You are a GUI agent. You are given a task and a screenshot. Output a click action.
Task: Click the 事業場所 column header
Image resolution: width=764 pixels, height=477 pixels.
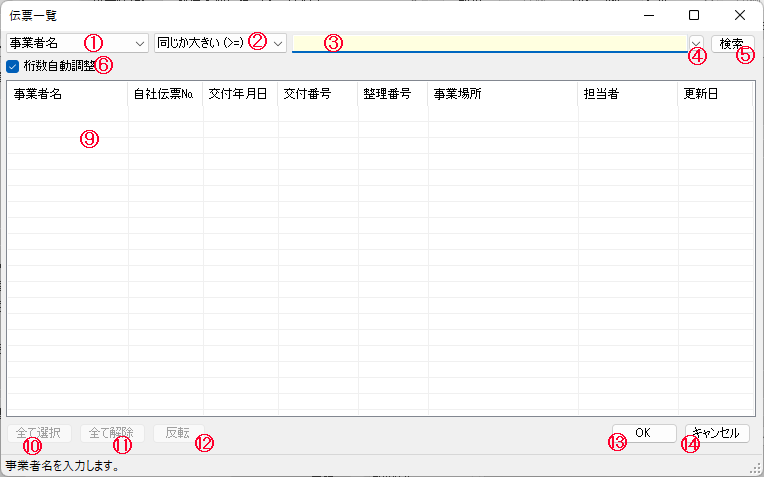tap(502, 94)
